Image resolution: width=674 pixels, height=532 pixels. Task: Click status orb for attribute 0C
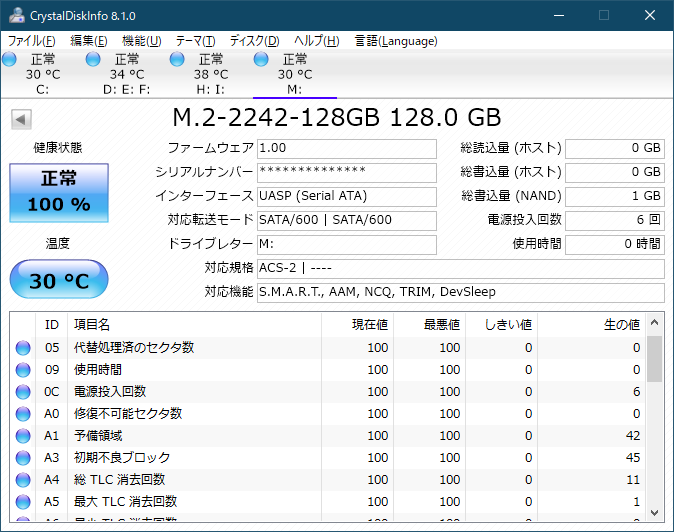[x=23, y=391]
